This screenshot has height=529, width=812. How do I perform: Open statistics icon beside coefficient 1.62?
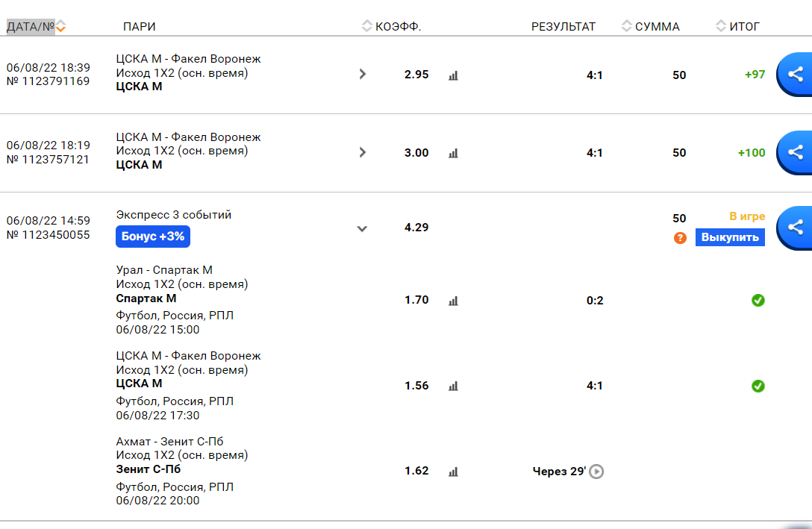[453, 472]
